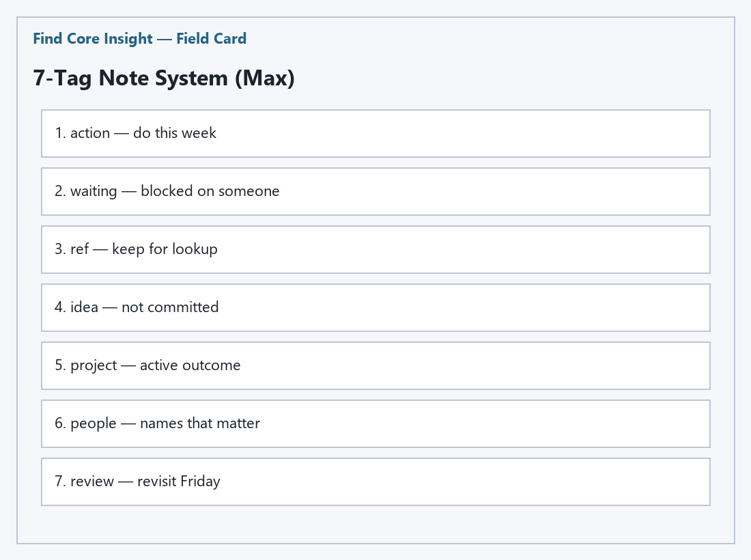The width and height of the screenshot is (751, 560).
Task: Click the 'waiting — blocked on someone' row
Action: point(375,191)
